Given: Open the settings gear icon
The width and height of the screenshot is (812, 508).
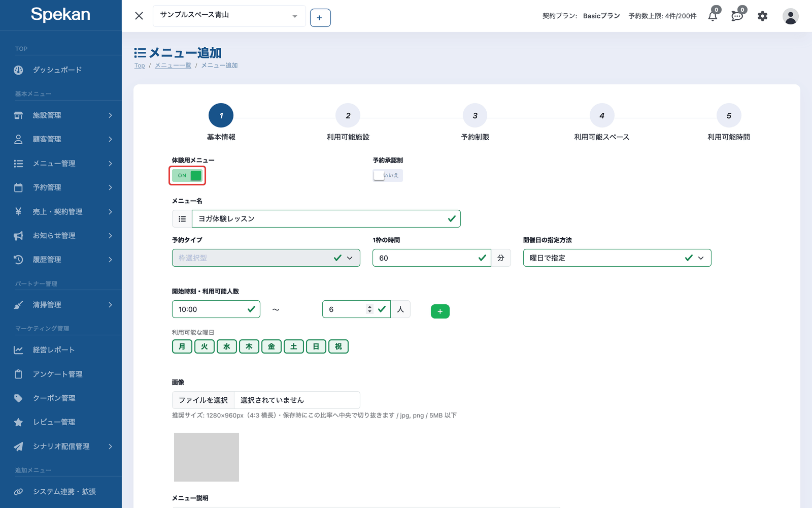Looking at the screenshot, I should (762, 16).
